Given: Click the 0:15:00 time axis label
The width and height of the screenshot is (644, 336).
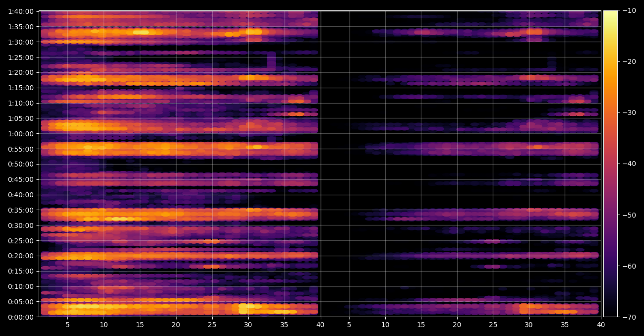Looking at the screenshot, I should 21,271.
